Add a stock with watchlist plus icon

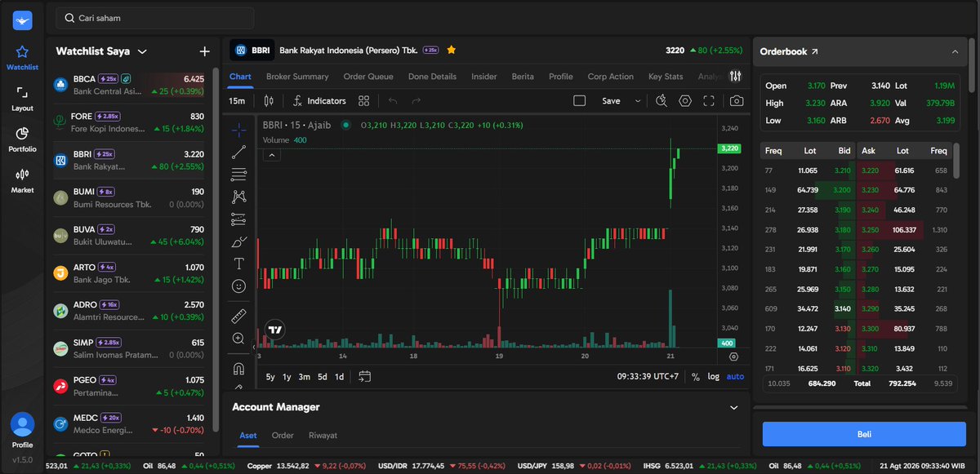(205, 51)
